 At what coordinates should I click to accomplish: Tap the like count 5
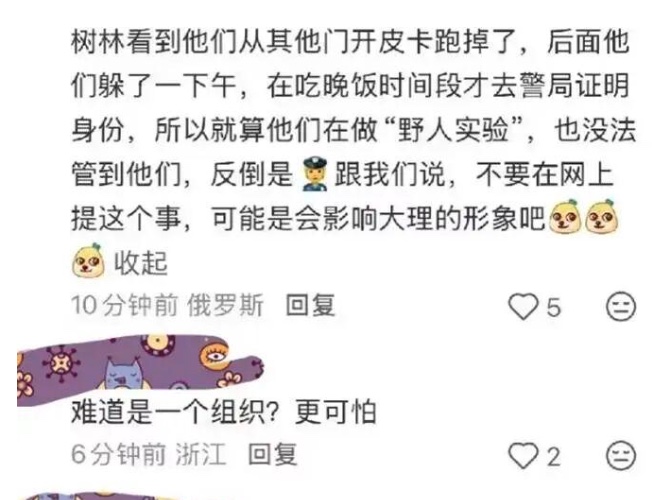point(553,307)
